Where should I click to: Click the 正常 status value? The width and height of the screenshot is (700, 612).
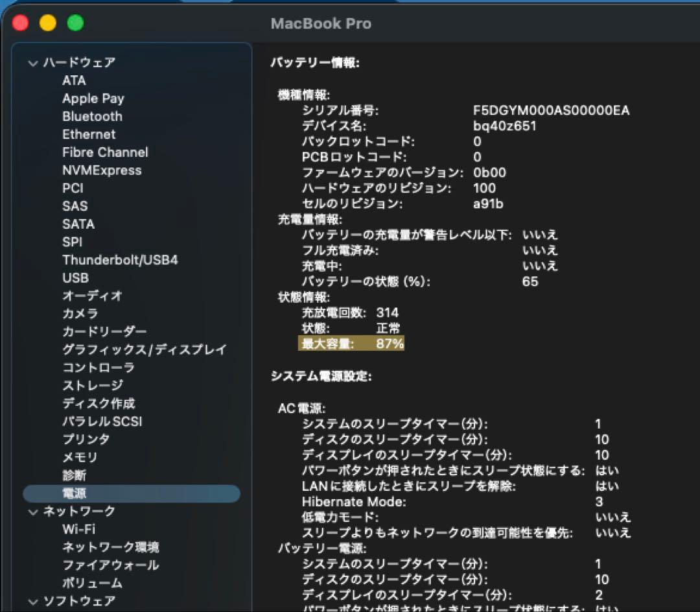point(388,328)
